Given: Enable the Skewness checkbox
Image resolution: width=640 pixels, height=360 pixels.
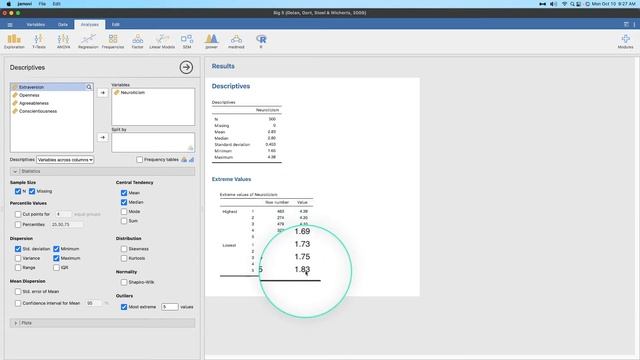Looking at the screenshot, I should 124,249.
